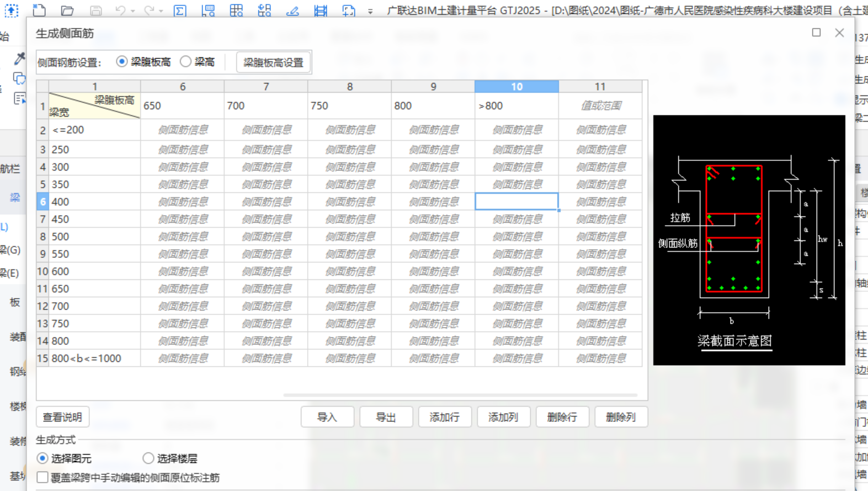
Task: Click the 800<b<=1000 beam width row cell
Action: click(x=94, y=358)
